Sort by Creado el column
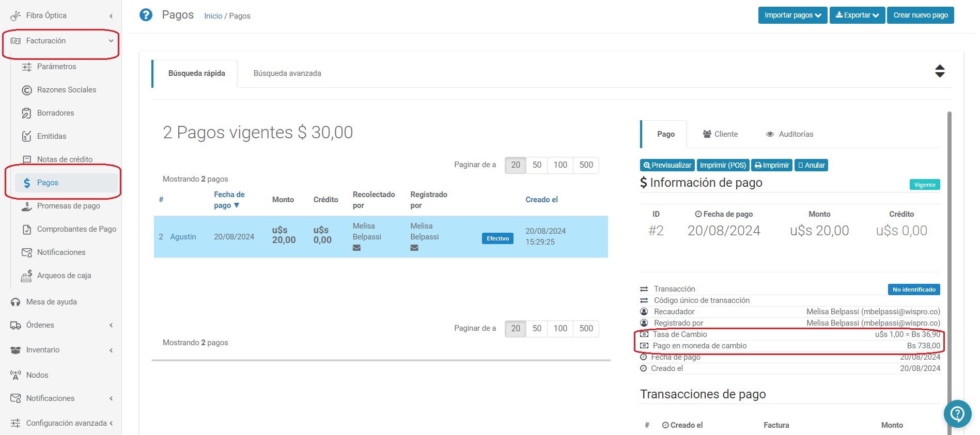Viewport: 980px width, 435px height. click(x=541, y=200)
